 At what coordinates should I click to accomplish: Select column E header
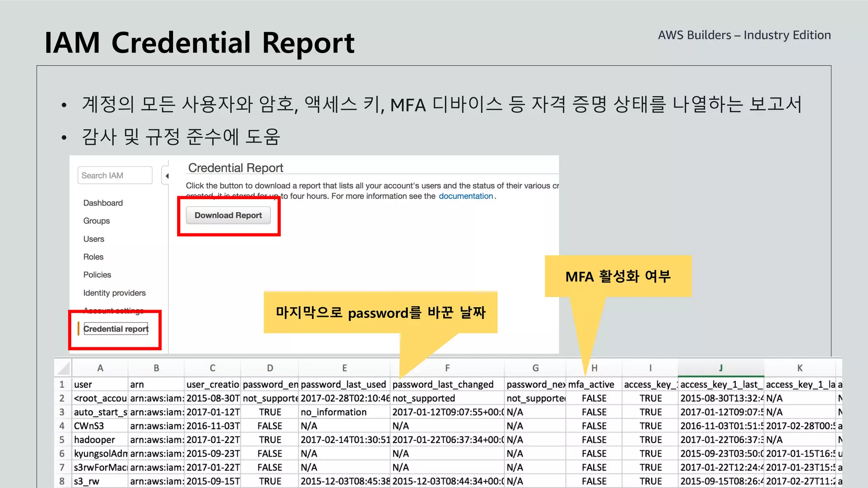click(x=345, y=368)
